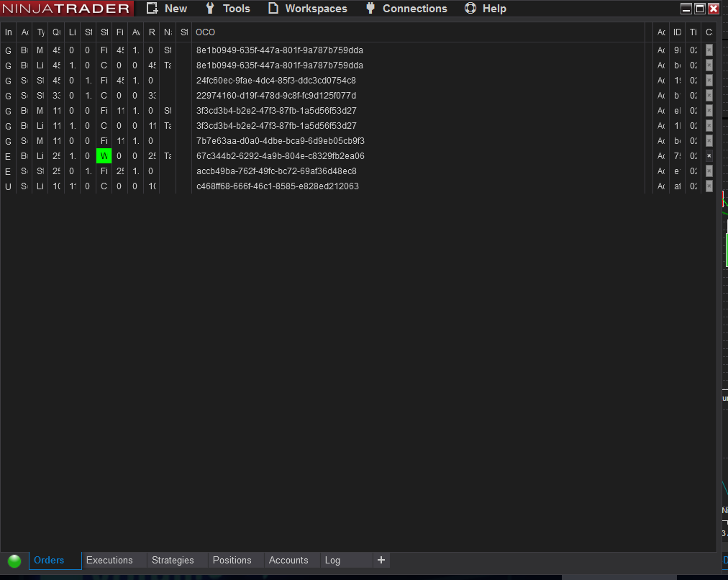
Task: Minimize the NinjaTrader window
Action: click(x=686, y=9)
